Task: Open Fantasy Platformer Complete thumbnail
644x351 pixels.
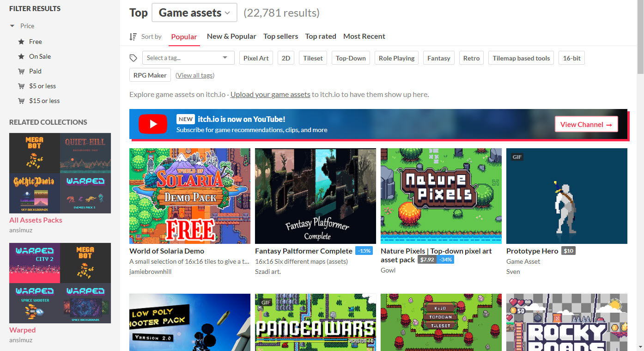Action: click(316, 196)
